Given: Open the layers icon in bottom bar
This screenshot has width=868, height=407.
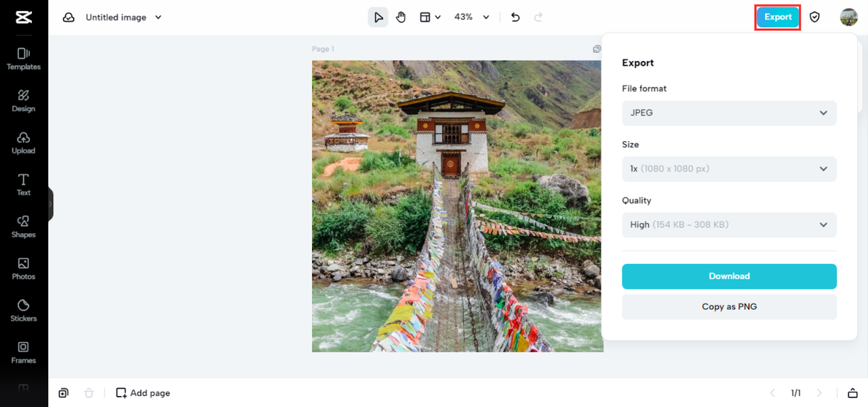Looking at the screenshot, I should (x=852, y=393).
